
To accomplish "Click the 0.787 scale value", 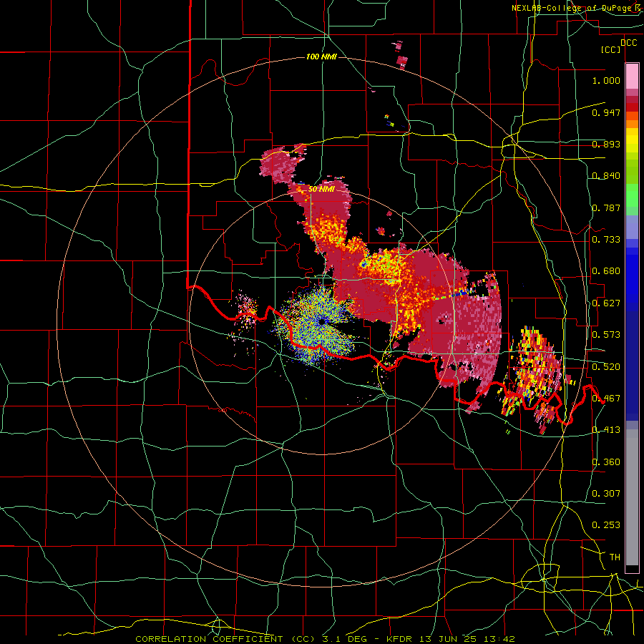I will 606,208.
